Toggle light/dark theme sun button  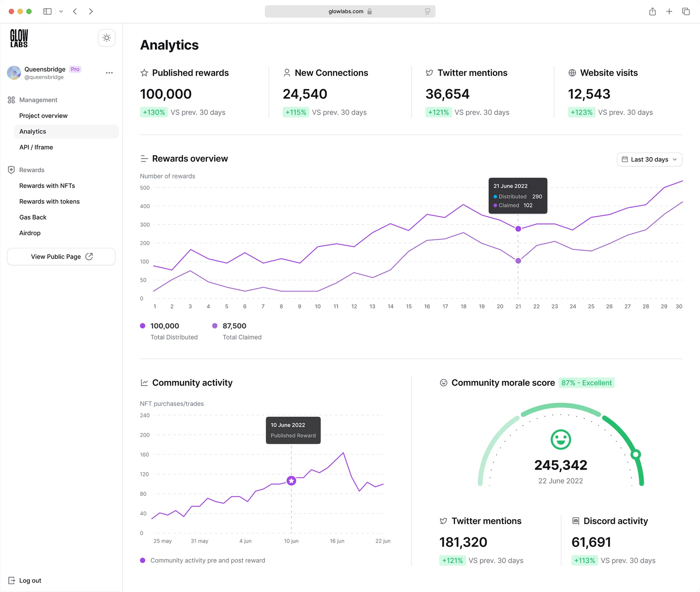point(107,38)
